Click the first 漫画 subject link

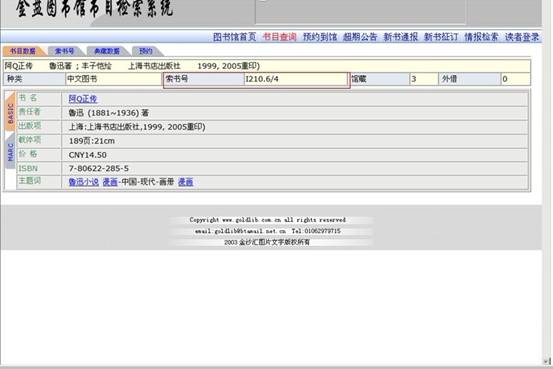[110, 182]
